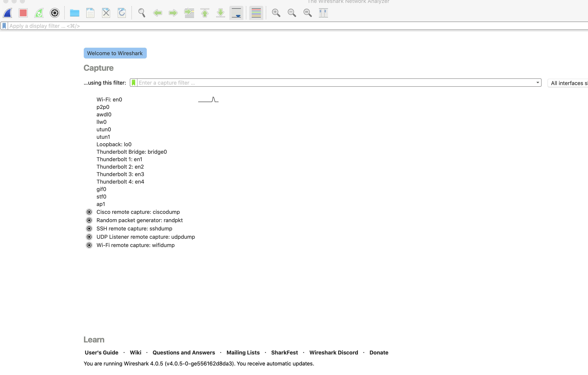Open Questions and Answers link
Viewport: 588px width, 375px height.
click(184, 353)
